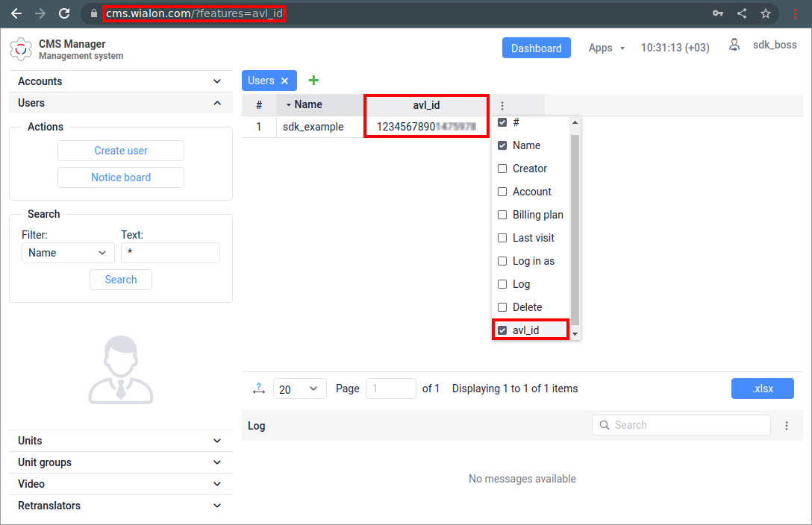Click the user profile icon beside sdk_boss
812x525 pixels.
[734, 45]
